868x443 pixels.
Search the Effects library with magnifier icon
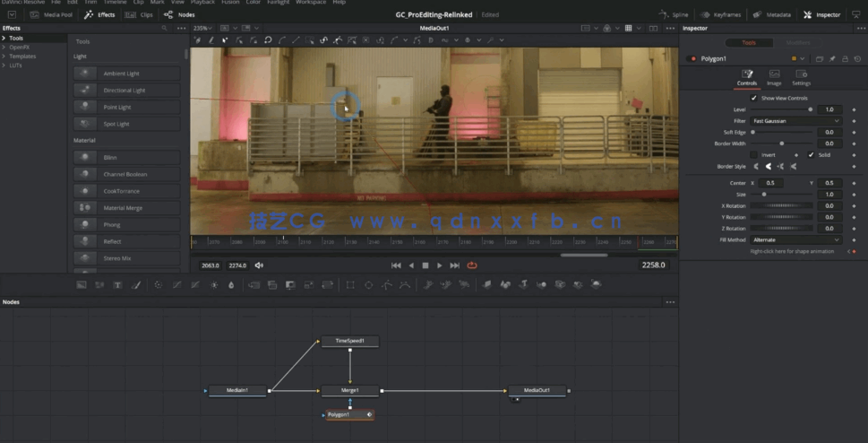[x=165, y=29]
